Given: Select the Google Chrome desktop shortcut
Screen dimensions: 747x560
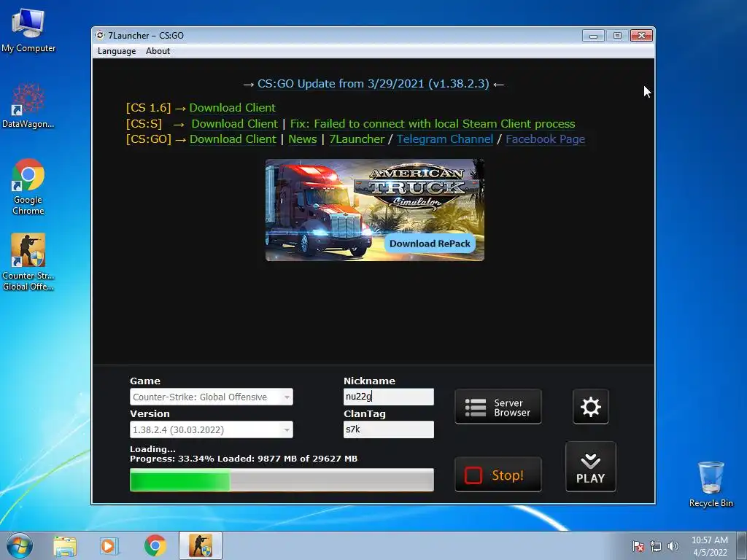Looking at the screenshot, I should [28, 187].
